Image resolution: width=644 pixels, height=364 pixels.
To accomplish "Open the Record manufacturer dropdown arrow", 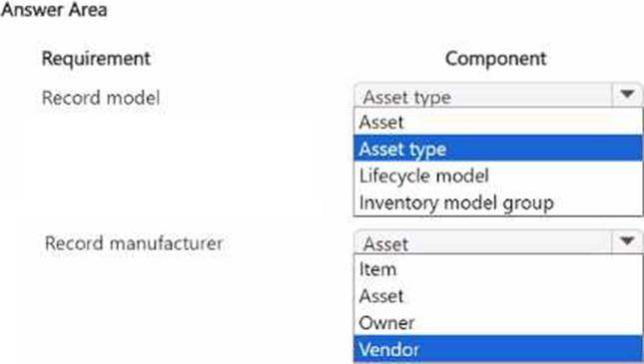I will click(627, 241).
